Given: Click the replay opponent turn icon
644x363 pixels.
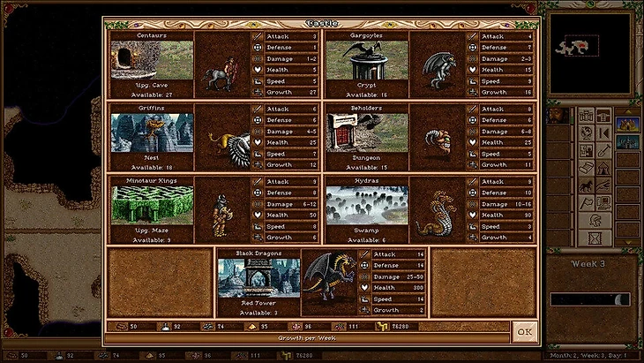Looking at the screenshot, I should coord(603,133).
